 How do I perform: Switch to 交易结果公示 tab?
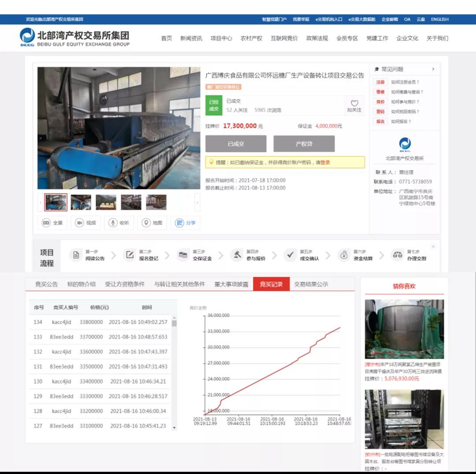(311, 284)
